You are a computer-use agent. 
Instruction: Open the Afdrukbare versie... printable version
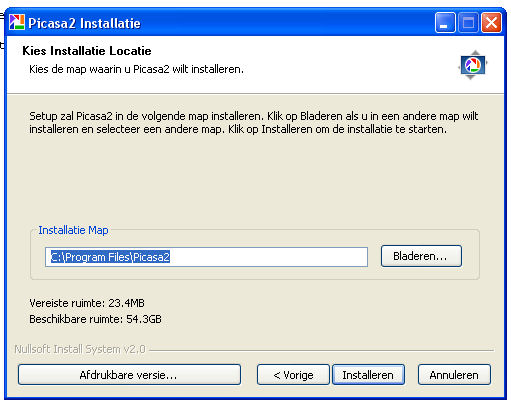coord(129,375)
